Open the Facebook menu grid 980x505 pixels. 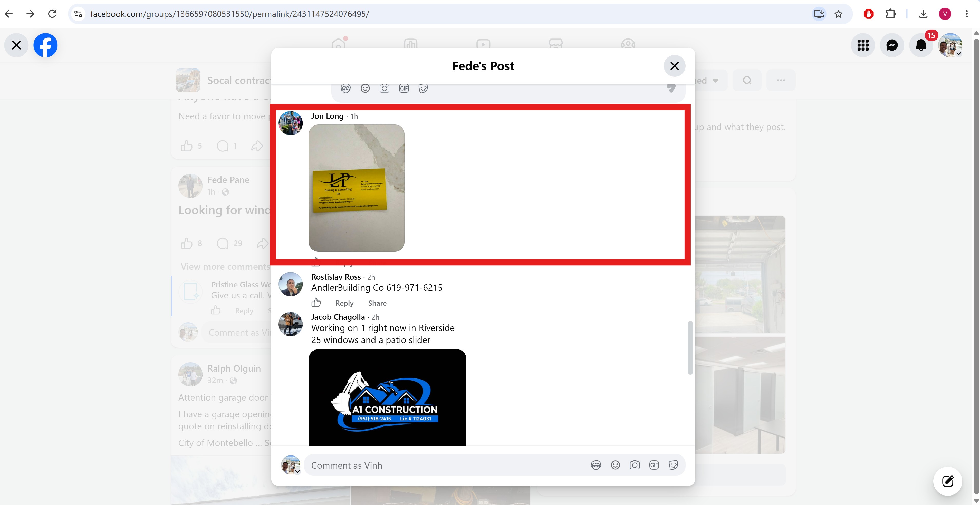pyautogui.click(x=863, y=45)
